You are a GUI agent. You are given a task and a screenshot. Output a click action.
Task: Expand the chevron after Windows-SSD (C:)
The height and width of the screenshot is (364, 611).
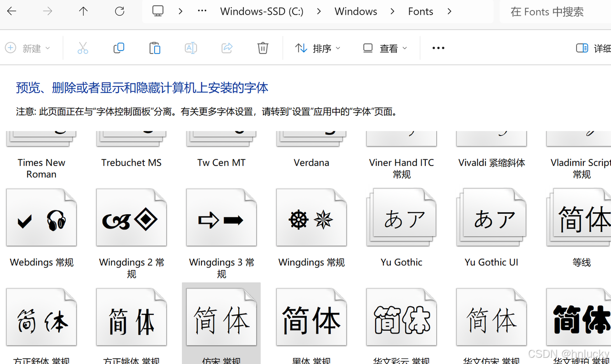click(319, 11)
